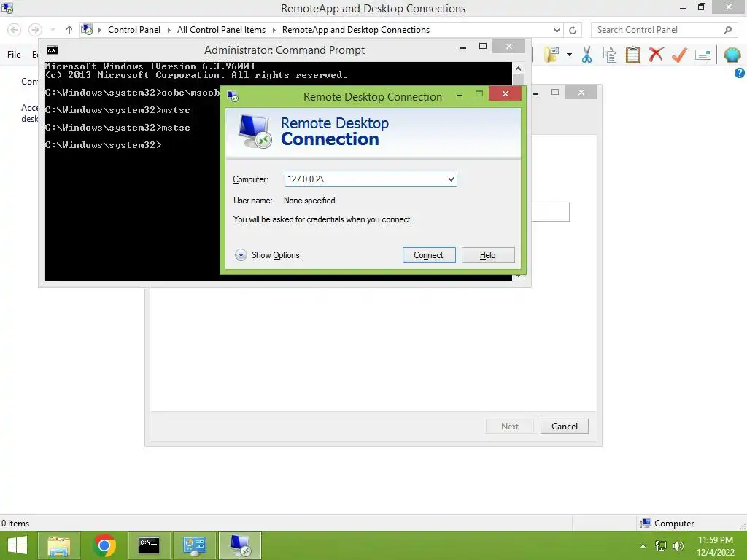Click the Up one level arrow
The width and height of the screenshot is (747, 560).
coord(69,30)
